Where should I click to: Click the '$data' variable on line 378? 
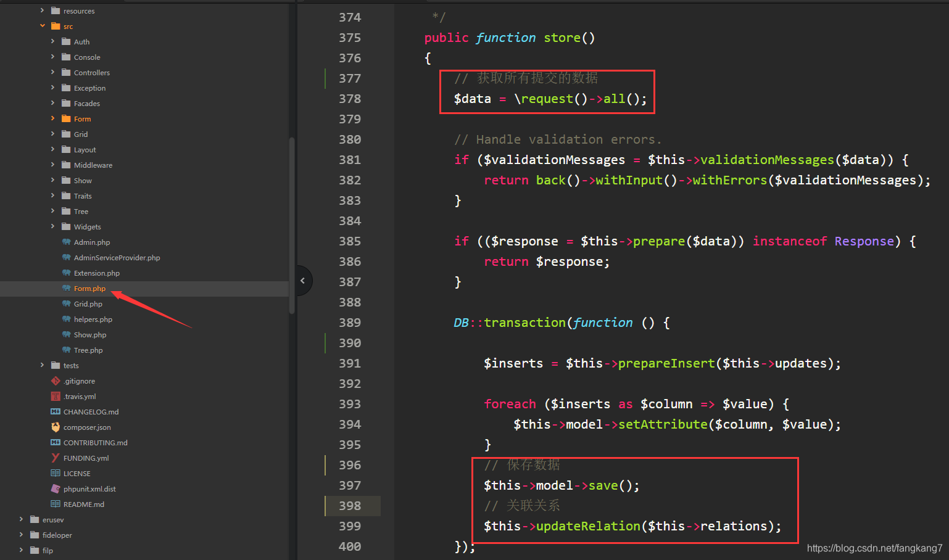pyautogui.click(x=473, y=99)
